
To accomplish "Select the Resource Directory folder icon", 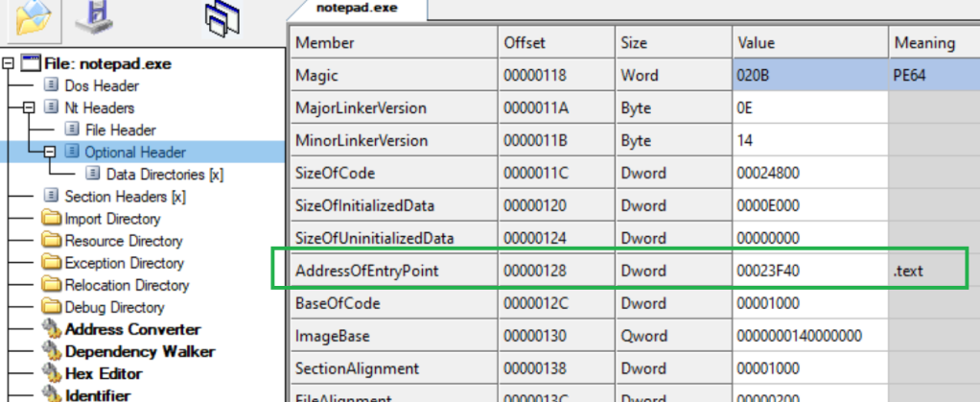I will click(x=51, y=241).
